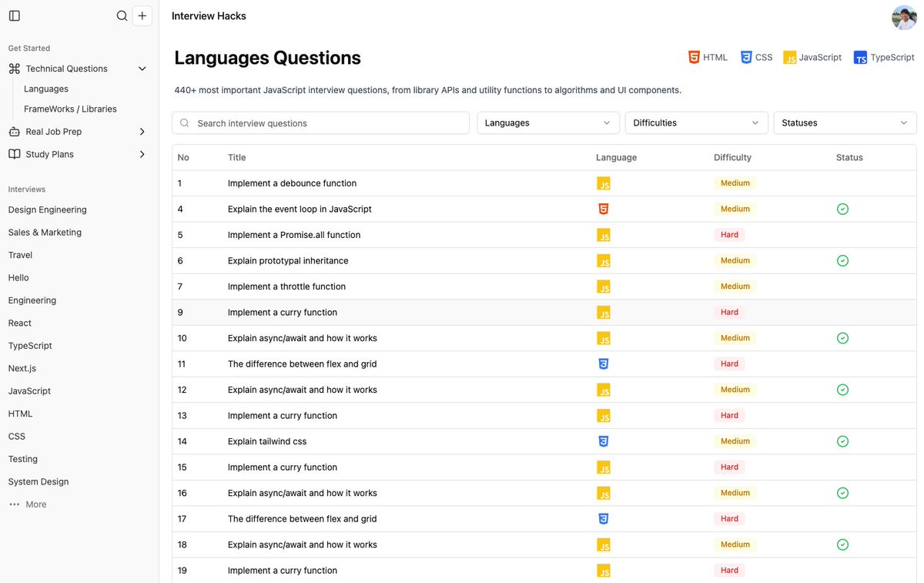The image size is (924, 583).
Task: Click Hard badge in row 9
Action: click(730, 312)
